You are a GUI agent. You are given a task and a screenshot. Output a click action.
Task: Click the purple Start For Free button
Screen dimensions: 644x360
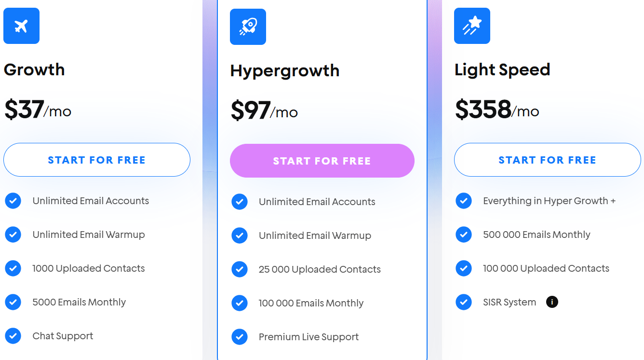322,160
